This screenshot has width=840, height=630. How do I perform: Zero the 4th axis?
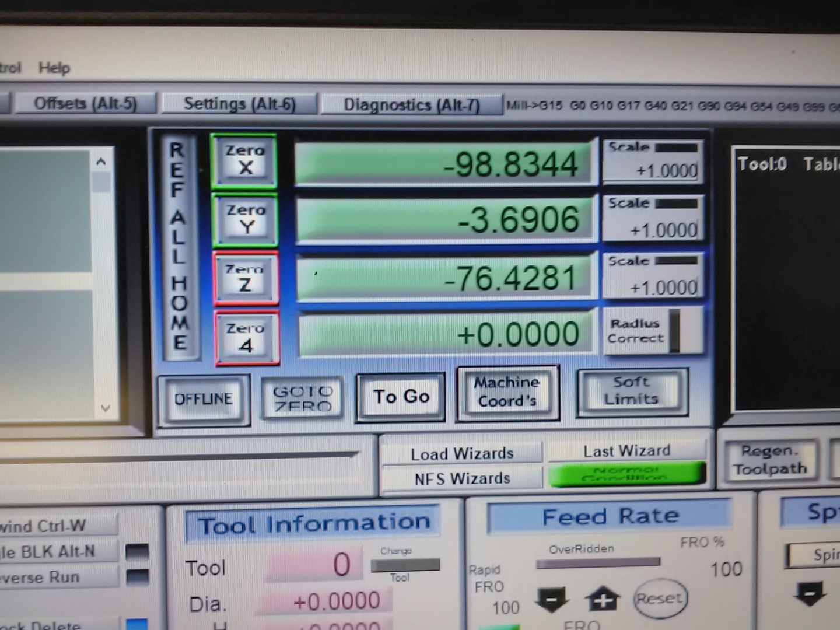[x=246, y=338]
